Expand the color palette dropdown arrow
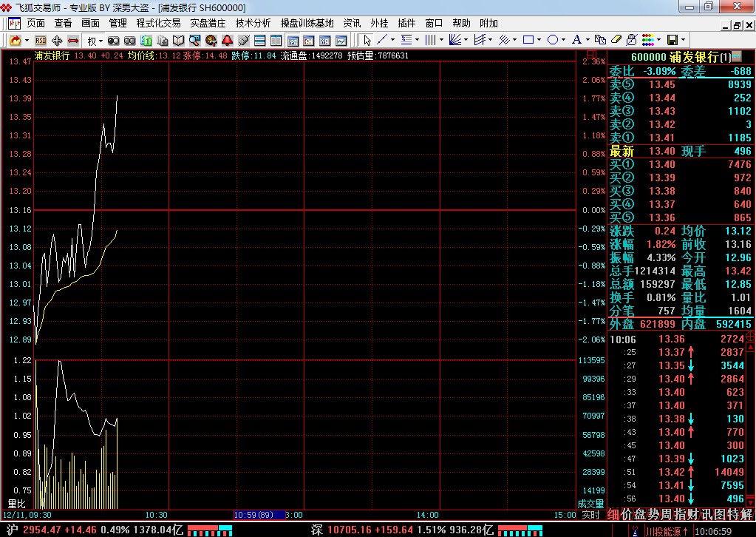Screen dimensions: 756x537 [x=658, y=39]
